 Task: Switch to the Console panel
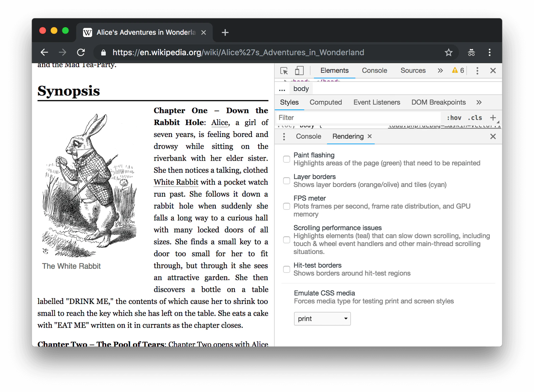coord(374,71)
